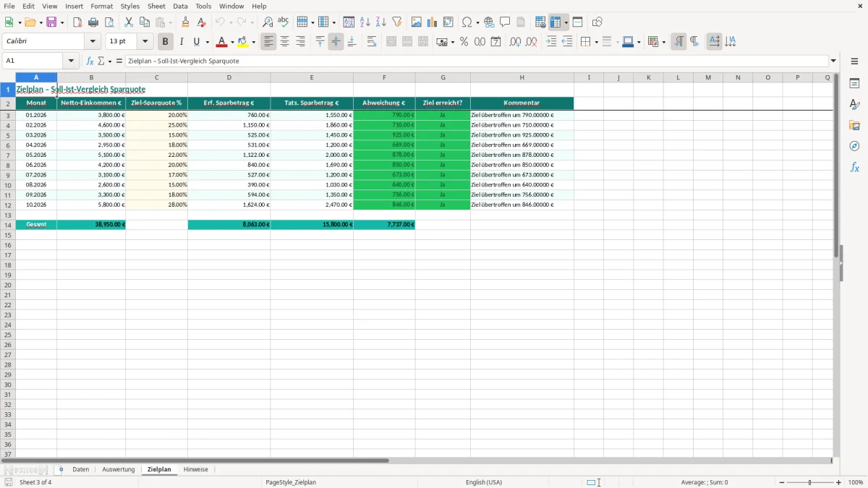
Task: Open sidebar Navigator panel
Action: (854, 146)
